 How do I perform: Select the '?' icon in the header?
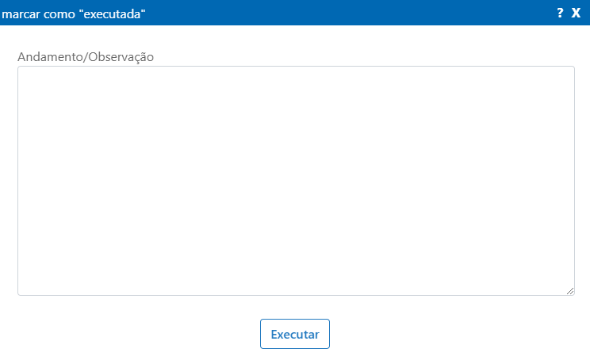[560, 13]
